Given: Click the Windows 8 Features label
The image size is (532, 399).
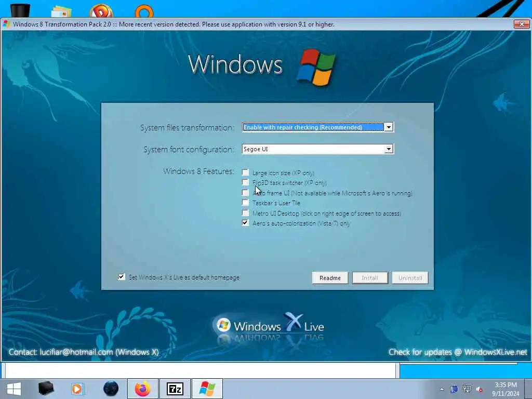Looking at the screenshot, I should (199, 171).
